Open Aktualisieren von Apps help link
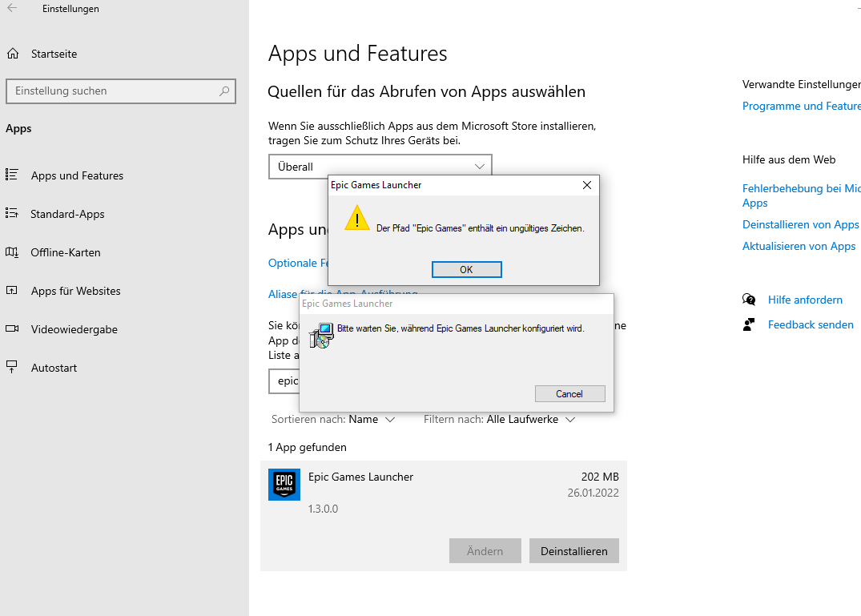 click(799, 246)
